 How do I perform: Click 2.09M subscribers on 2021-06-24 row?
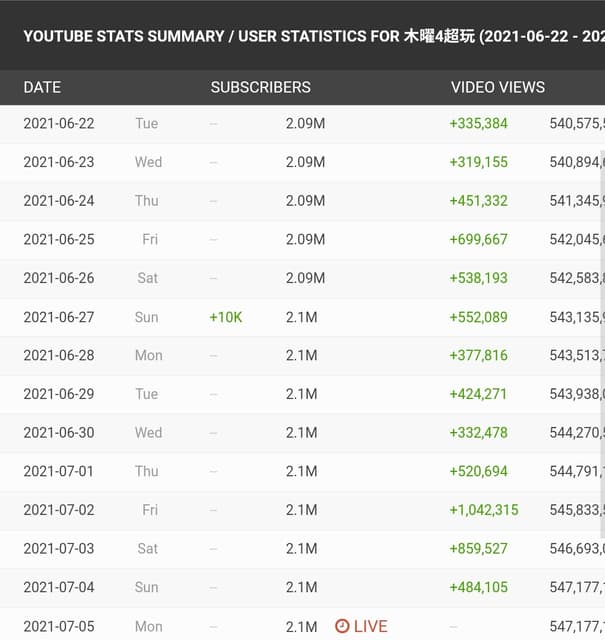pyautogui.click(x=305, y=201)
